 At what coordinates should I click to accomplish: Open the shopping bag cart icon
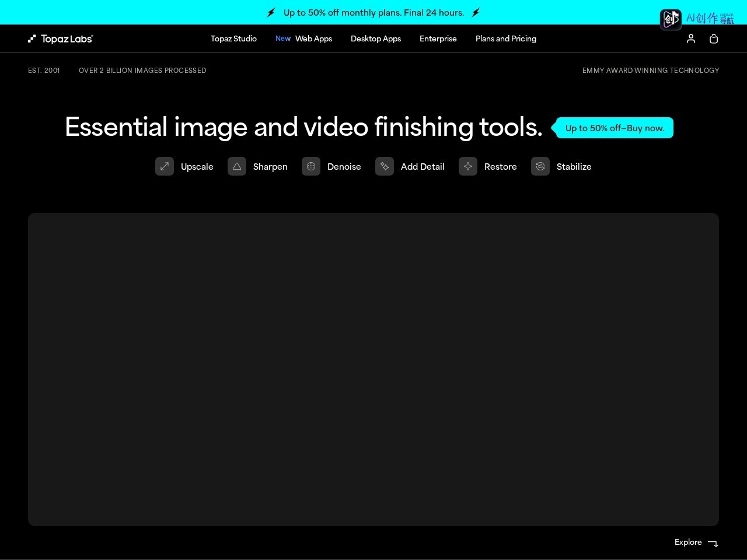click(713, 38)
